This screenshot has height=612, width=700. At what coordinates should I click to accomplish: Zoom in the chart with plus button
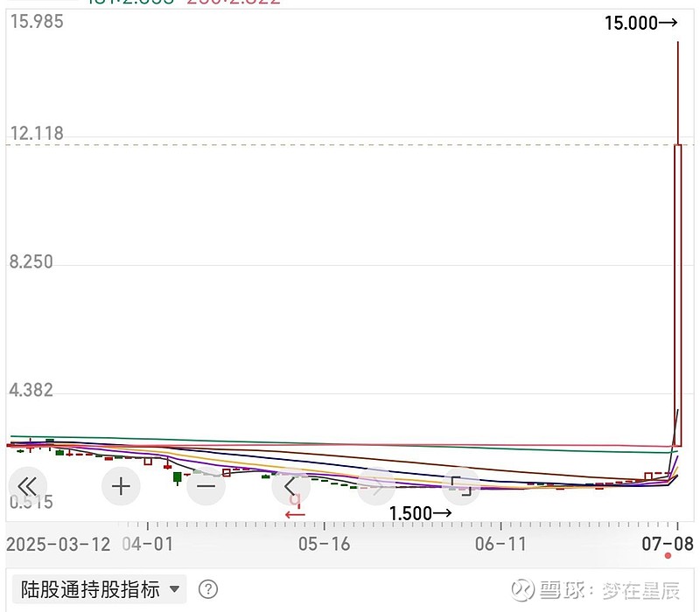pyautogui.click(x=121, y=486)
